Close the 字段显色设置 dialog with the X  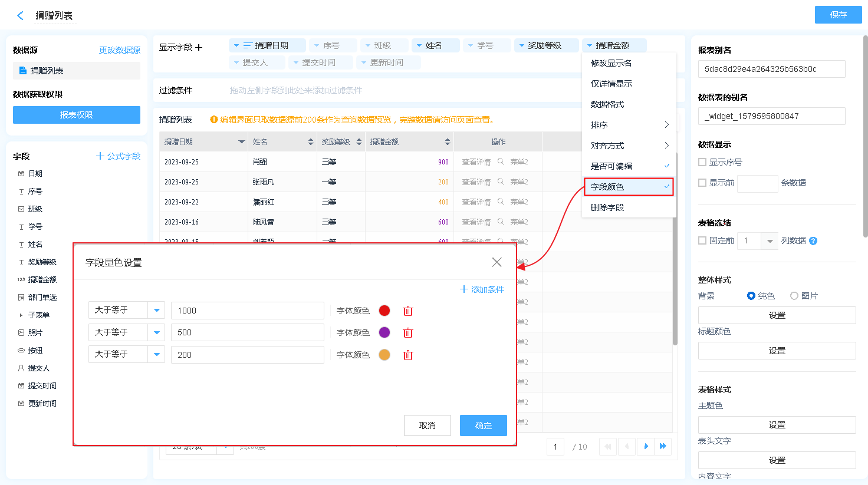pos(497,262)
